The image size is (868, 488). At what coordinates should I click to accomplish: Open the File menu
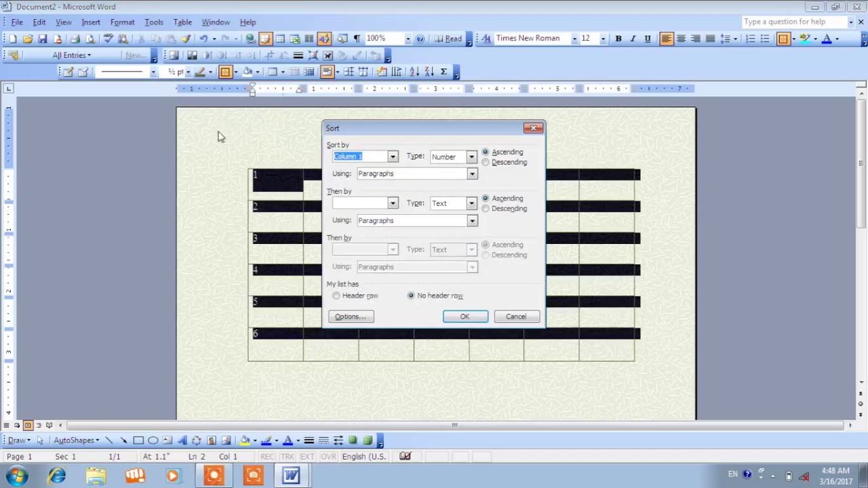pyautogui.click(x=17, y=22)
